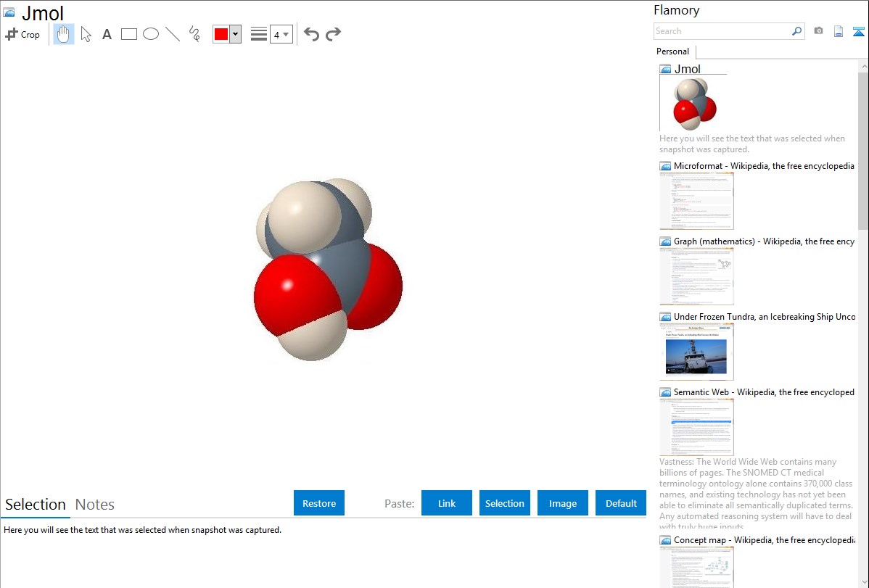Click the new page document icon

coord(839,31)
